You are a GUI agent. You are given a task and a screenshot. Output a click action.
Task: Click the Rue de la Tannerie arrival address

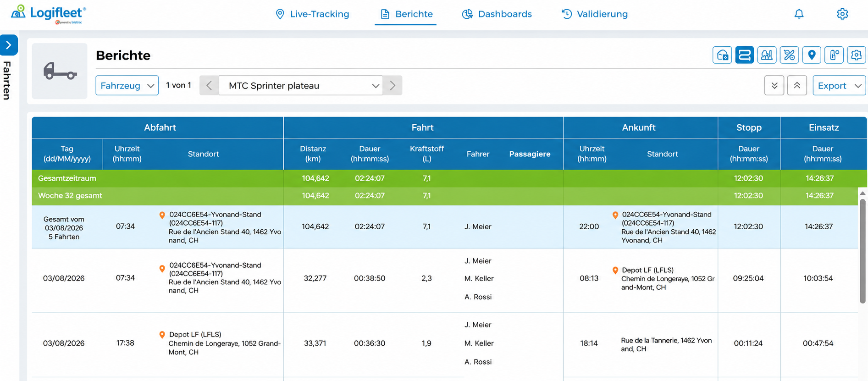pyautogui.click(x=666, y=344)
